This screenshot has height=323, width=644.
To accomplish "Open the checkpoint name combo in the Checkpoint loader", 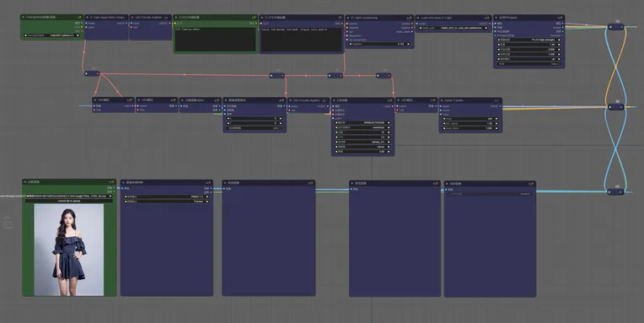I will (x=51, y=35).
